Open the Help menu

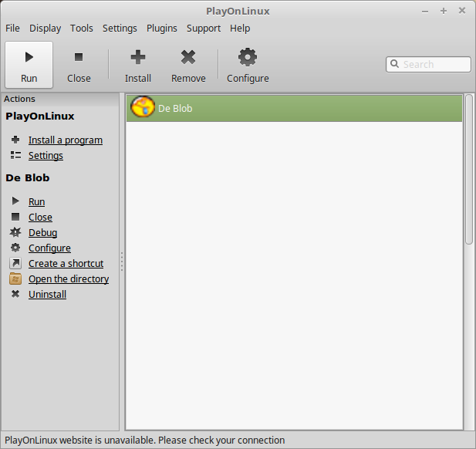(240, 29)
